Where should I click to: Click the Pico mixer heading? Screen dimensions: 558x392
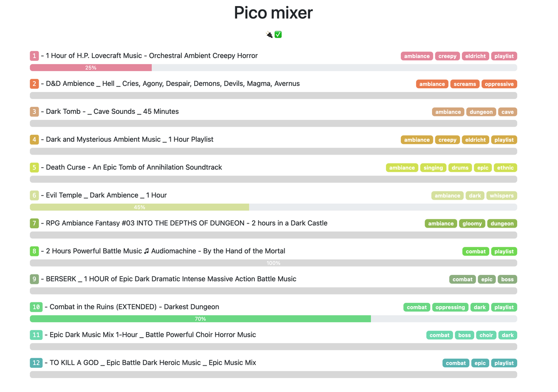(273, 13)
